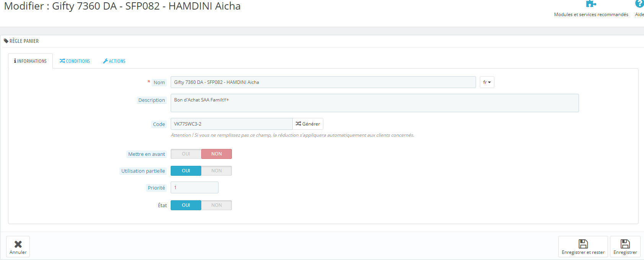Open the fr language dropdown
644x260 pixels.
[x=487, y=82]
